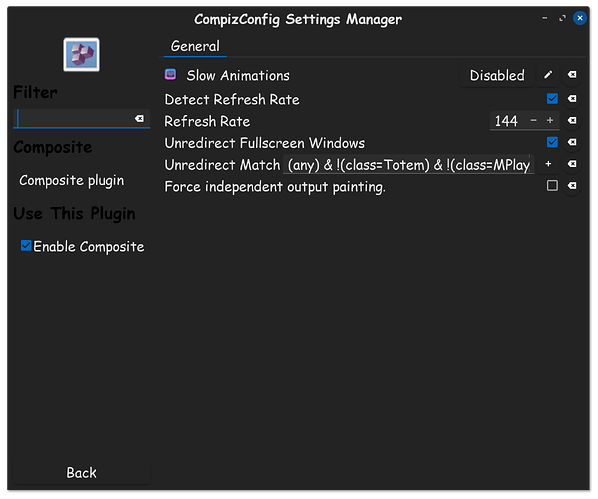Click the Unredirect Match text field
The width and height of the screenshot is (598, 499).
tap(408, 165)
